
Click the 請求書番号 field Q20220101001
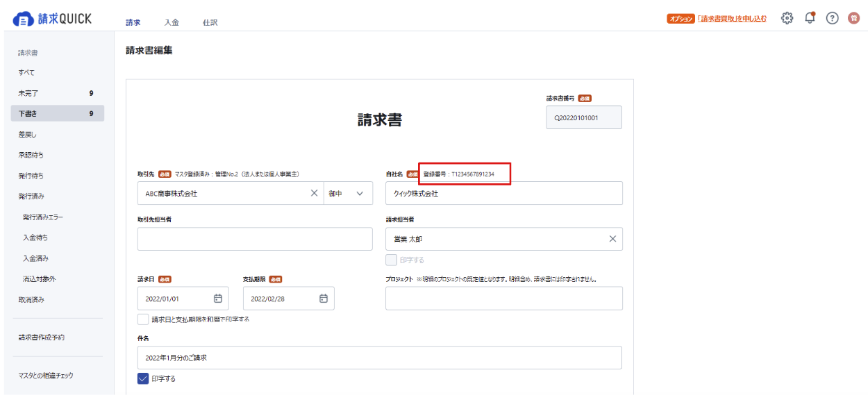coord(584,117)
